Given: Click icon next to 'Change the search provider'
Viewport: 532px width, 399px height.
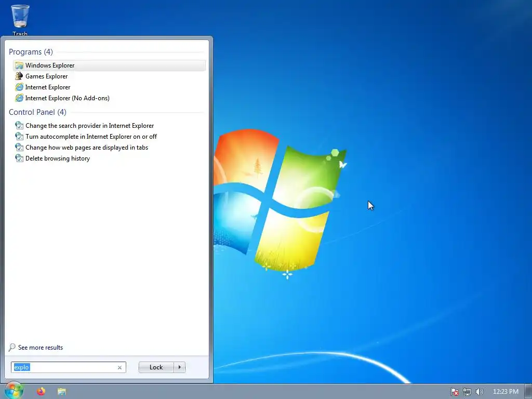Looking at the screenshot, I should [x=19, y=126].
